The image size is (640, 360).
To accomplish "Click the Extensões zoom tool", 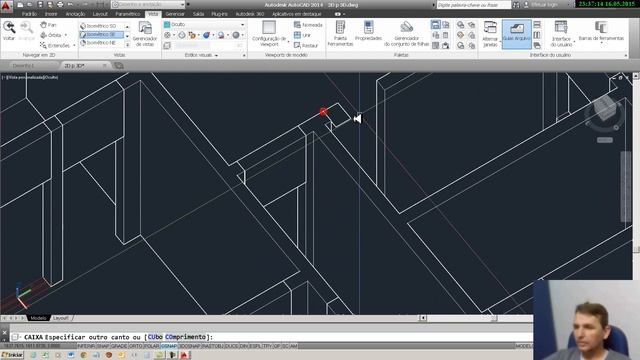I will click(x=55, y=45).
